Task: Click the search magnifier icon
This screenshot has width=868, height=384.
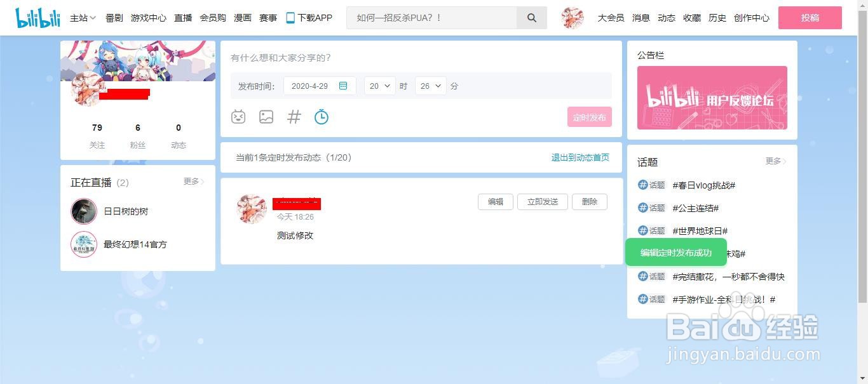Action: tap(531, 18)
